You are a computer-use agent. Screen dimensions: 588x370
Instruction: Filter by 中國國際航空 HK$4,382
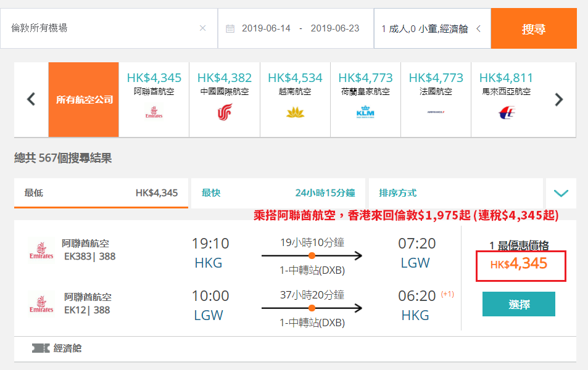[225, 99]
